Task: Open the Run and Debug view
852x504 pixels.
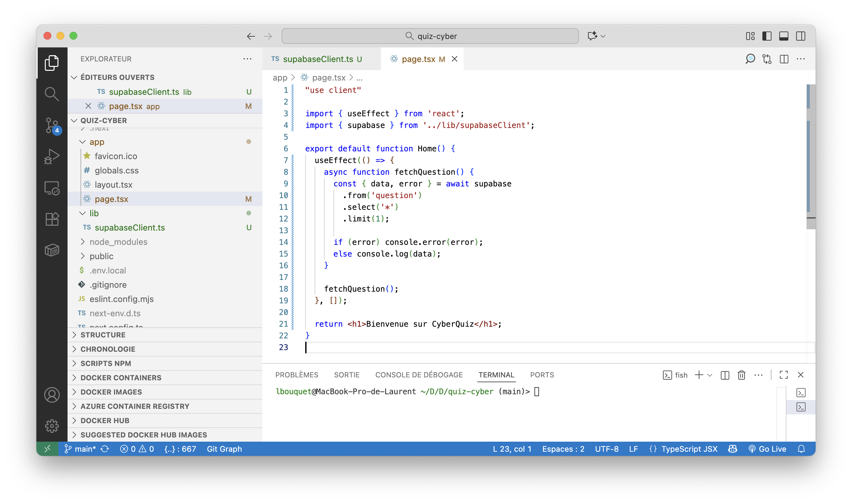Action: 52,157
